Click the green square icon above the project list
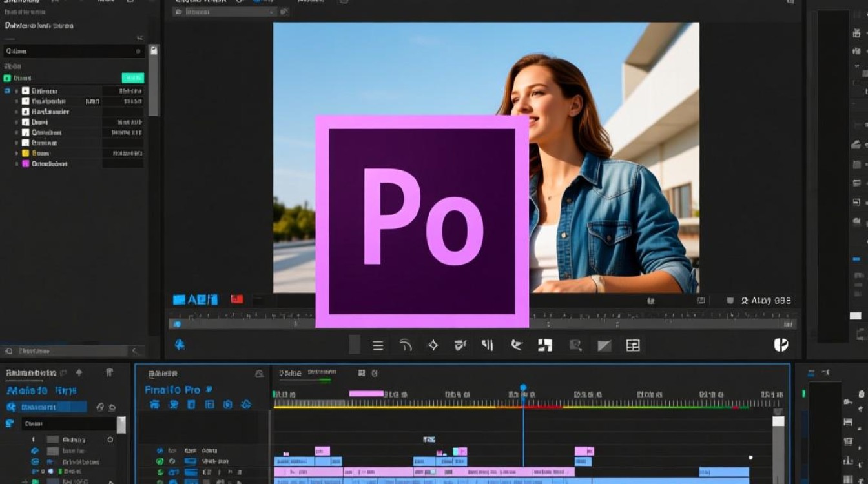The width and height of the screenshot is (868, 484). coord(8,77)
